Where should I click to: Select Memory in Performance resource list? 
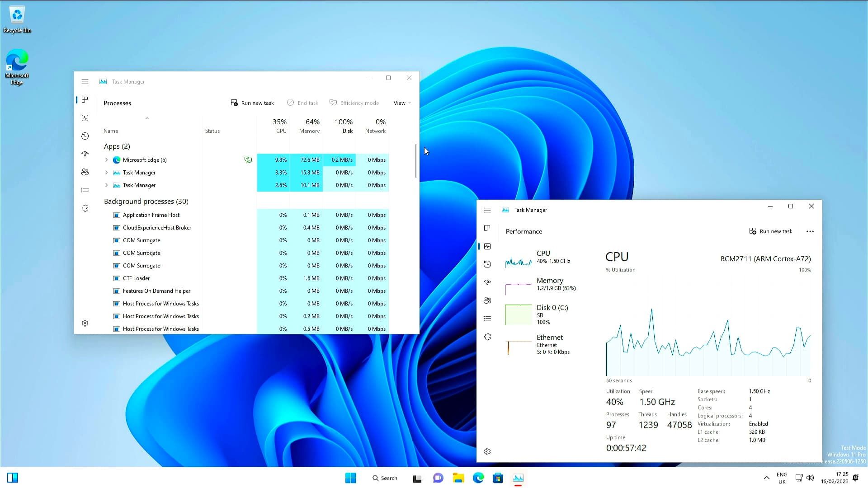549,284
